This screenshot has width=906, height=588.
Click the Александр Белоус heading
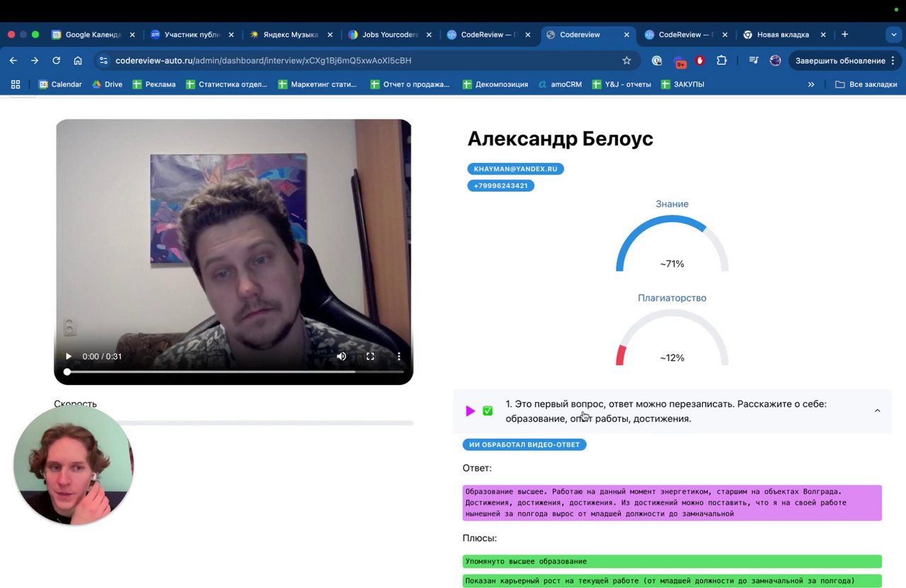coord(560,139)
